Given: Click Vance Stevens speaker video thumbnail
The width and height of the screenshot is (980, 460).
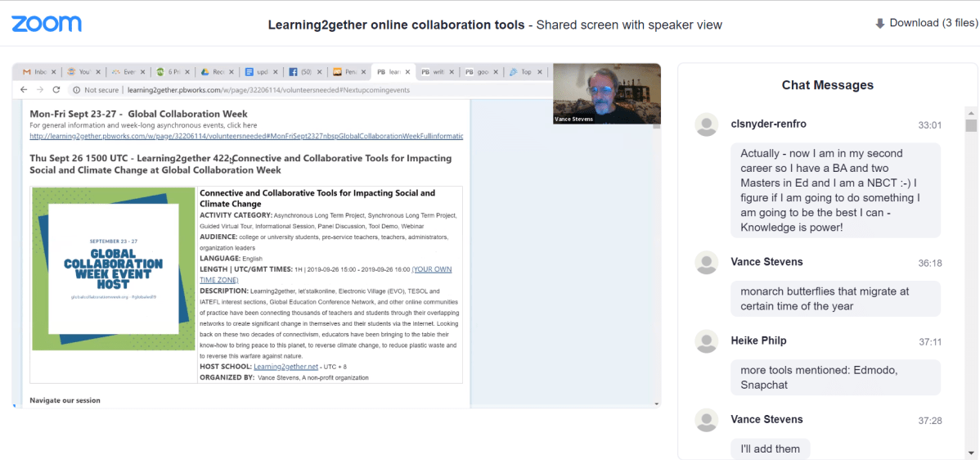Looking at the screenshot, I should (x=606, y=94).
